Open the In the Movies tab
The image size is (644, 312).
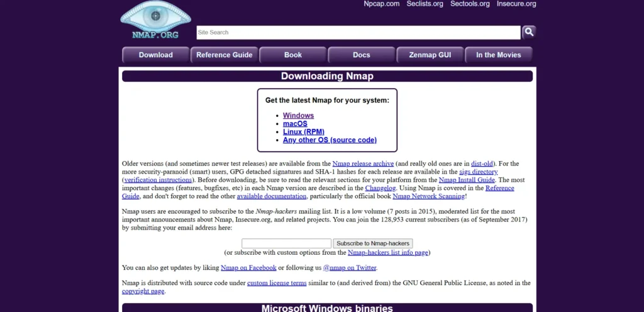tap(499, 55)
